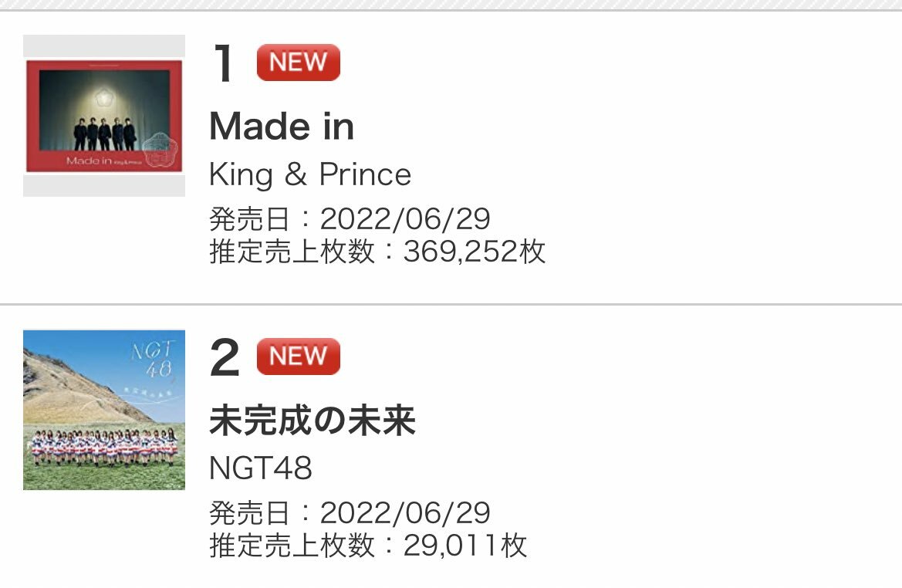Click the 推定売上枚数 label of the second entry
The height and width of the screenshot is (588, 902).
292,546
